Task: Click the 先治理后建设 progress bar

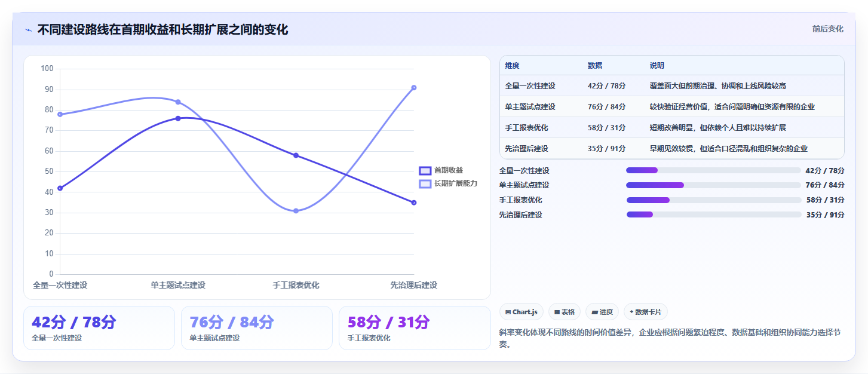Action: pos(713,214)
